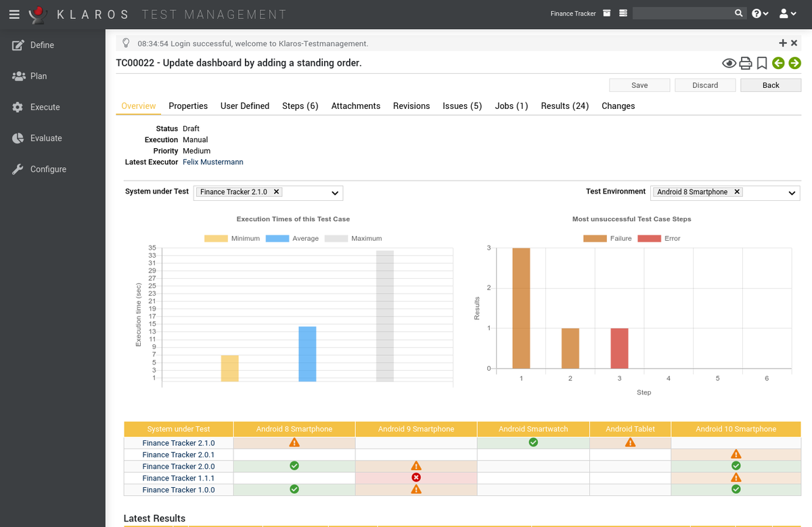
Task: Expand Test Environment dropdown arrow
Action: click(x=792, y=193)
